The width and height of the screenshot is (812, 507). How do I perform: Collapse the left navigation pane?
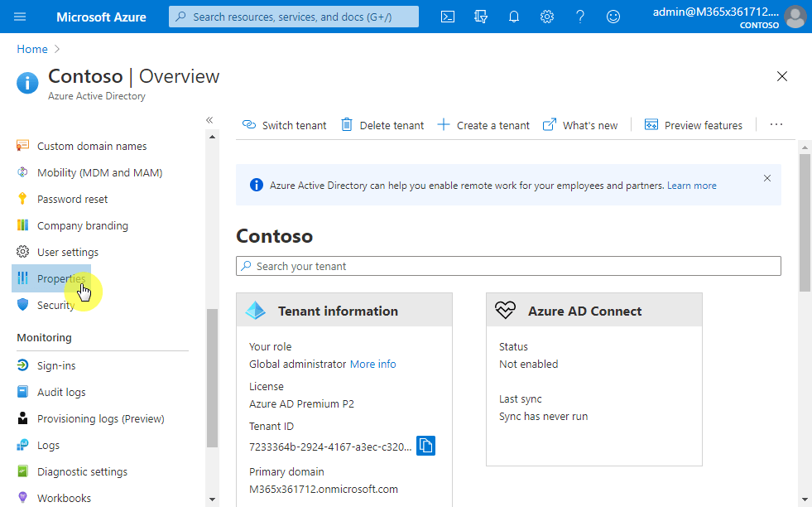click(x=209, y=120)
